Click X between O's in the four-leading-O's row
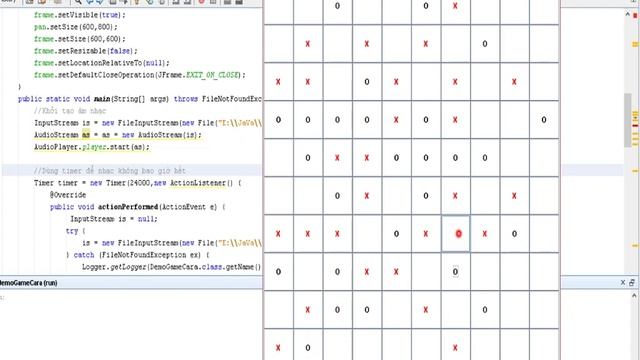Viewport: 640px width, 360px height. [396, 120]
